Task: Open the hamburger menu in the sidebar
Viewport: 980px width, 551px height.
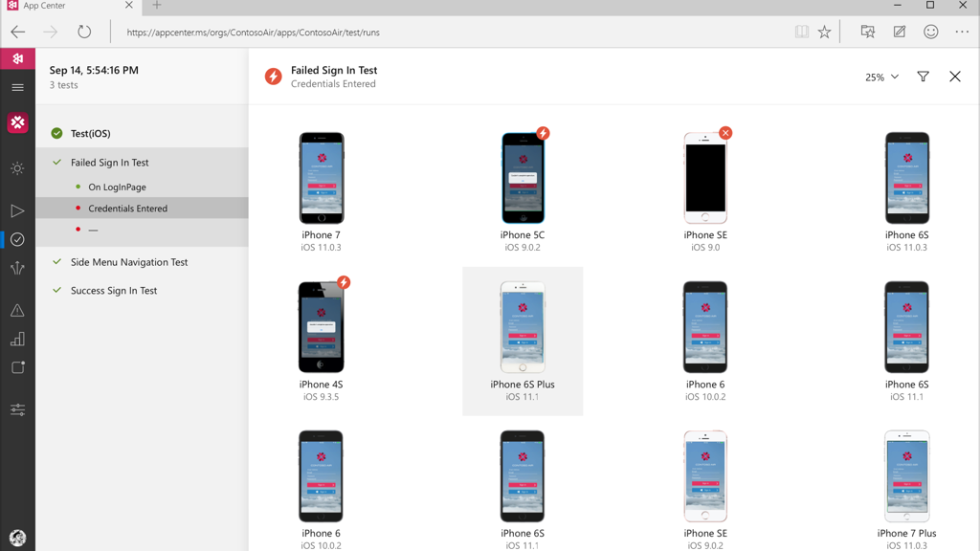Action: pos(17,87)
